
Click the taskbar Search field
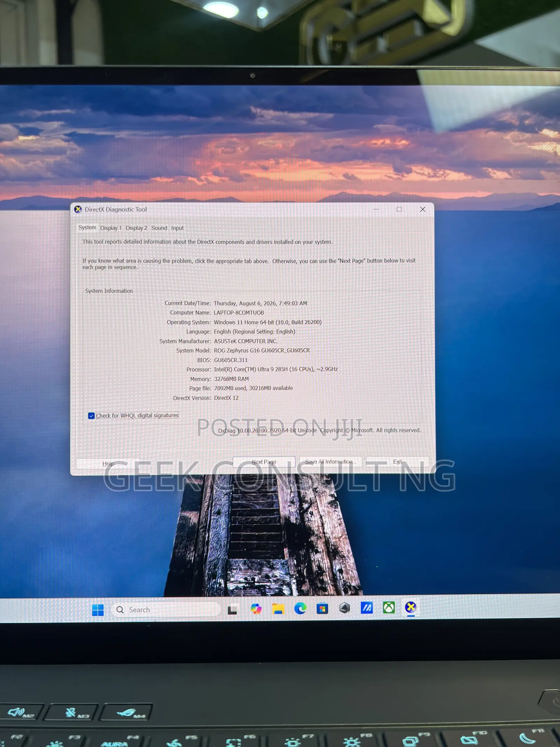tap(166, 610)
